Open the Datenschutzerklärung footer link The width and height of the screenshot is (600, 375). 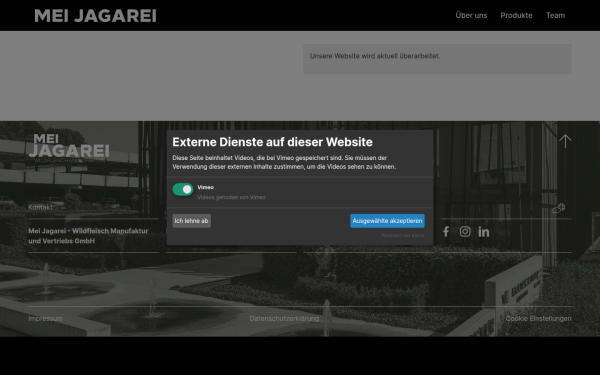284,318
